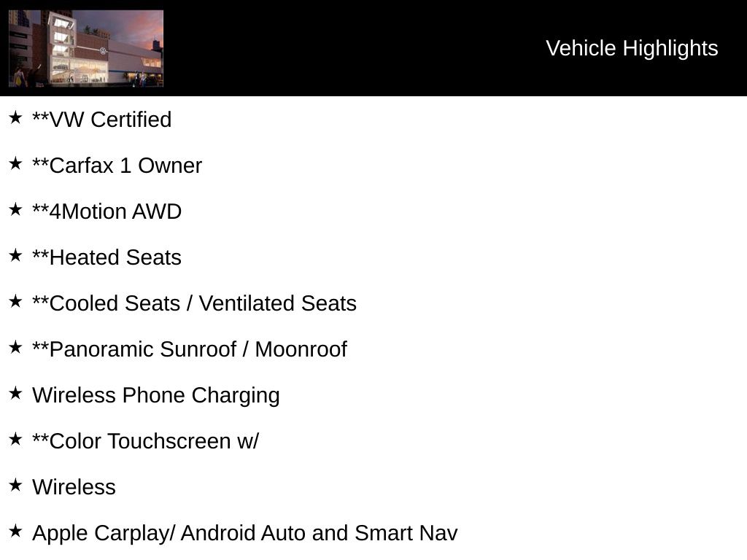Viewport: 747px width, 560px height.
Task: Select Cooled Seats / Ventilated Seats line
Action: click(x=194, y=303)
